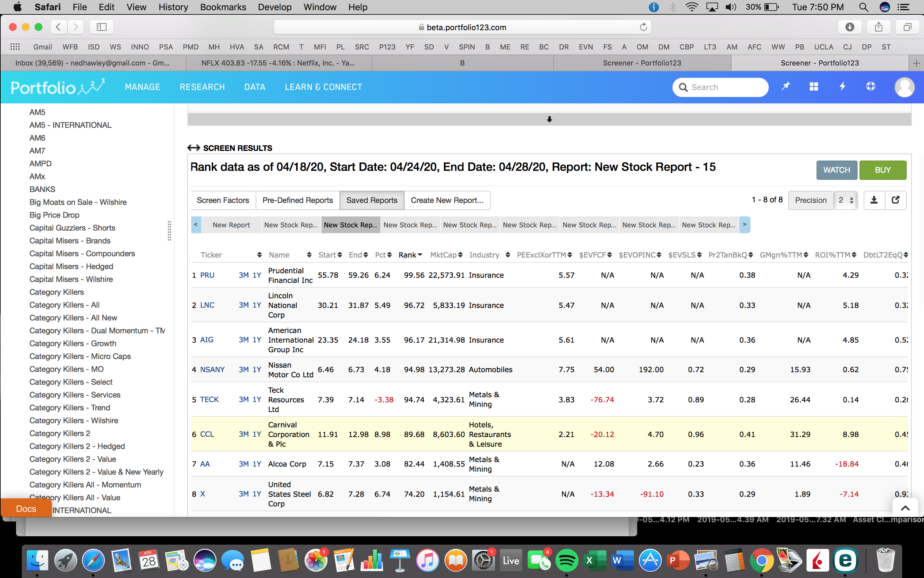
Task: Open Safari downloads icon
Action: click(850, 27)
